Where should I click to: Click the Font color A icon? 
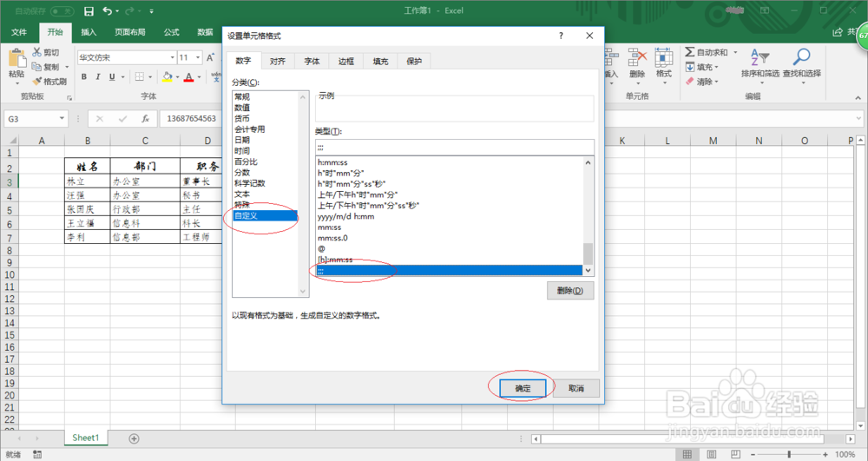point(188,77)
